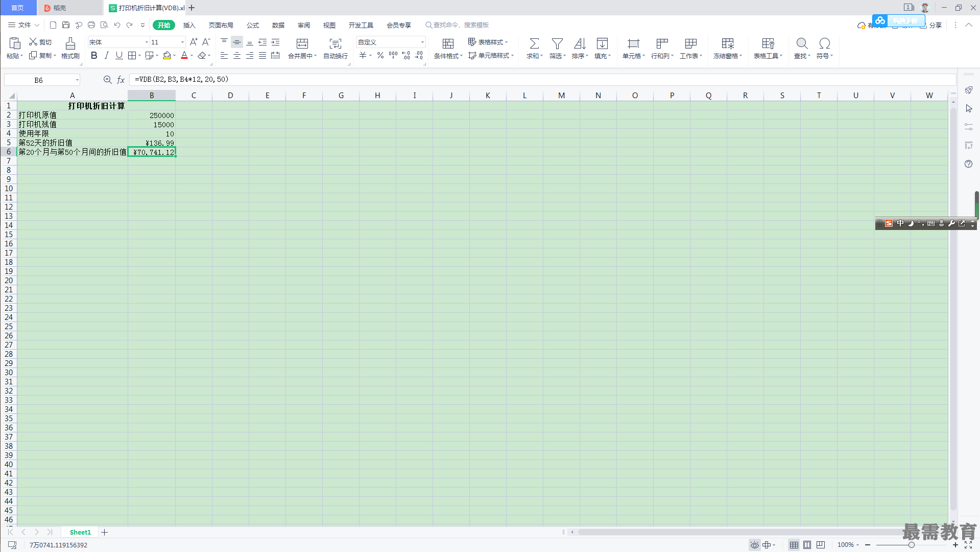Expand the Name Box dropdown B6
Image resolution: width=980 pixels, height=552 pixels.
(x=77, y=80)
